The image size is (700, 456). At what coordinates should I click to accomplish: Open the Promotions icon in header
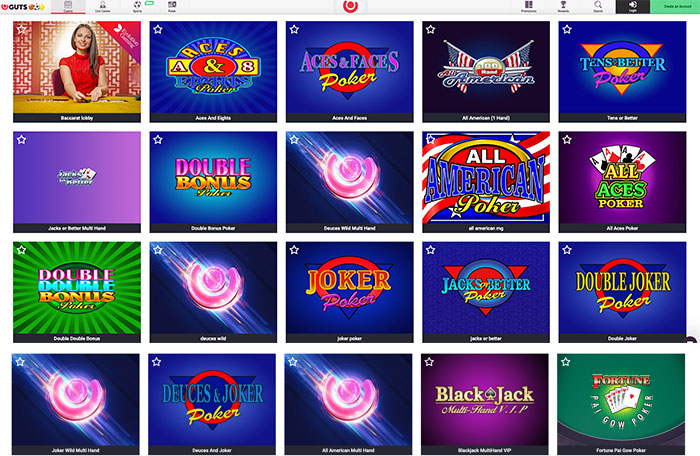pyautogui.click(x=529, y=7)
